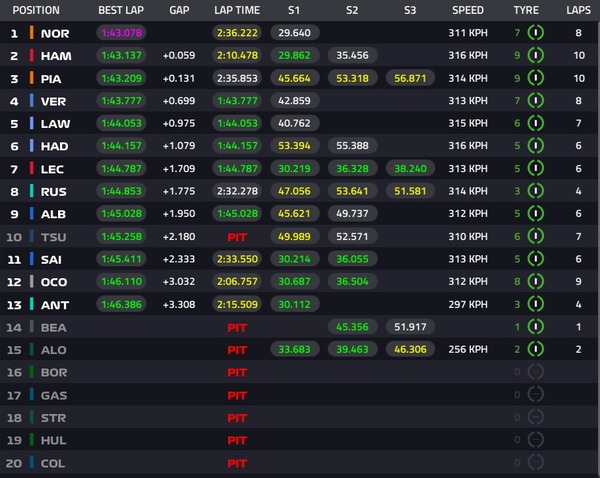Viewport: 600px width, 478px height.
Task: Click the LAP TIME column header
Action: pyautogui.click(x=237, y=9)
